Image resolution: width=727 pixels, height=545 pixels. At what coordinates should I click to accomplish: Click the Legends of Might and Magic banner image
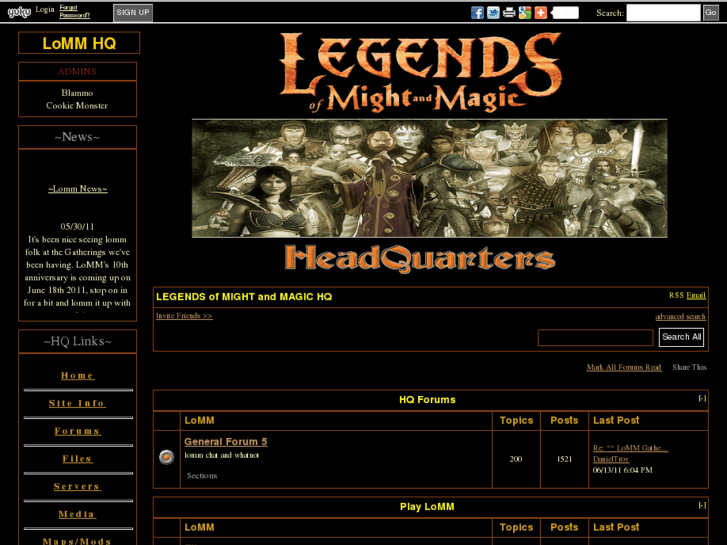click(x=429, y=178)
